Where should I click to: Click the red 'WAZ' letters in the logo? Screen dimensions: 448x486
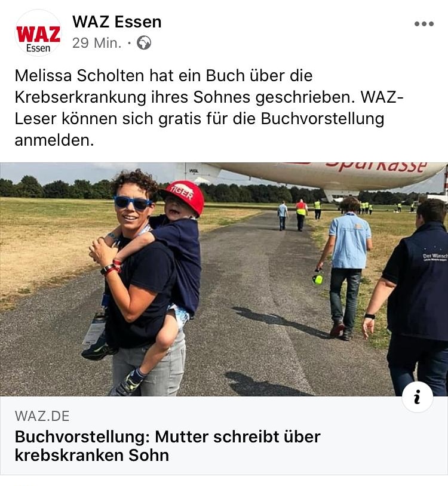(38, 34)
